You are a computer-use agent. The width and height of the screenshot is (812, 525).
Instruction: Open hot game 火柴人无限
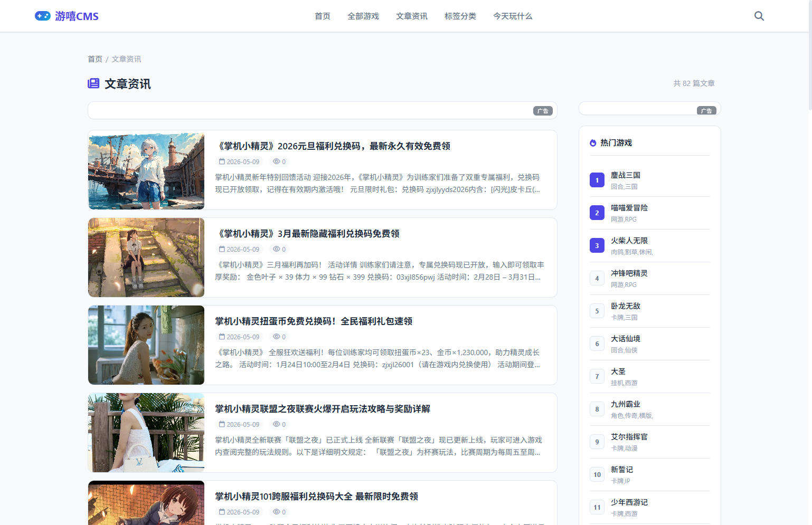point(629,241)
